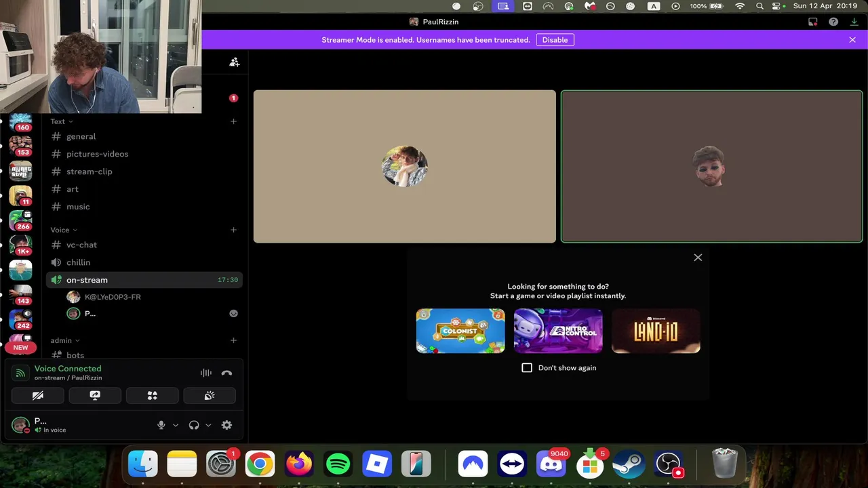The width and height of the screenshot is (868, 488).
Task: Open the general text channel
Action: pyautogui.click(x=144, y=136)
